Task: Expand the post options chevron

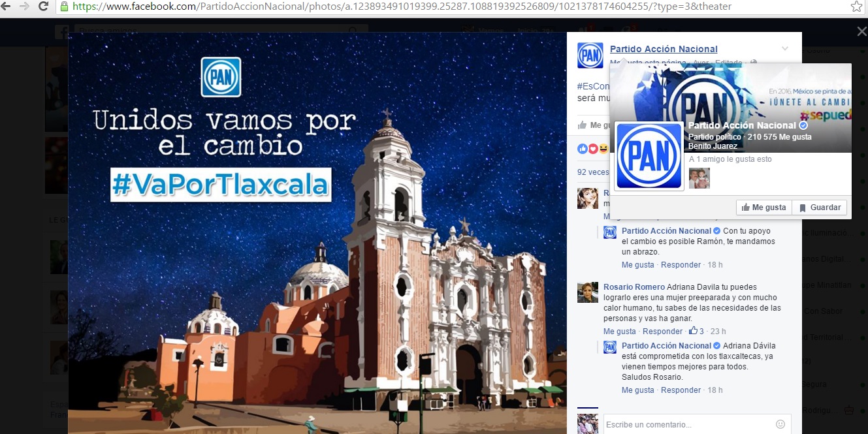Action: pyautogui.click(x=785, y=49)
